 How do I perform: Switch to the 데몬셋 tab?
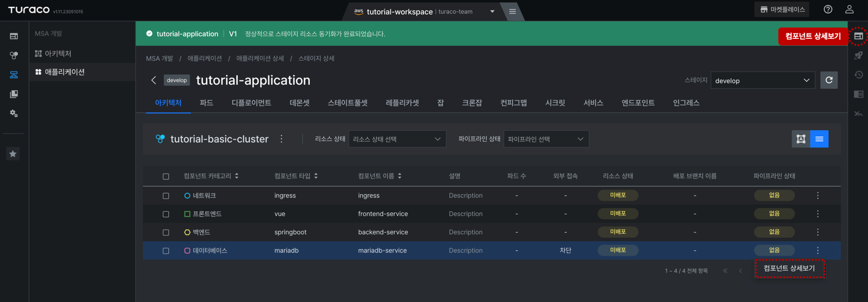click(299, 102)
